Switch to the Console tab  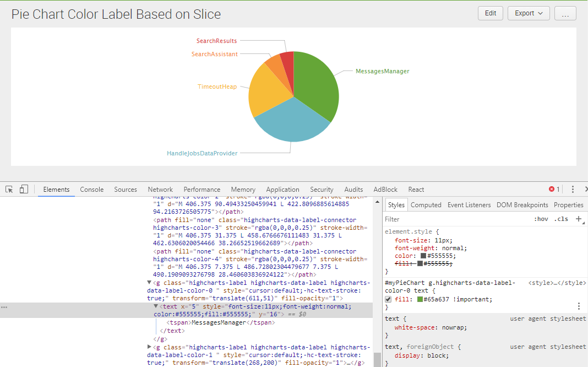coord(91,189)
